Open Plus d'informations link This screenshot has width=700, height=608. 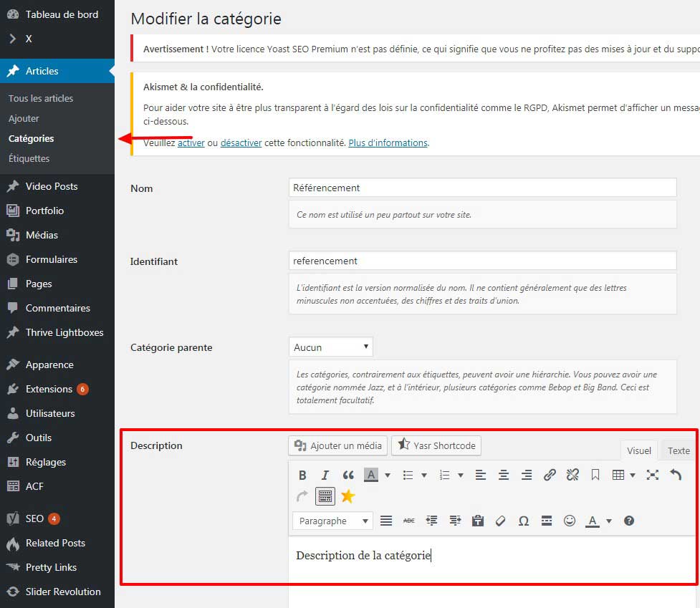point(388,143)
